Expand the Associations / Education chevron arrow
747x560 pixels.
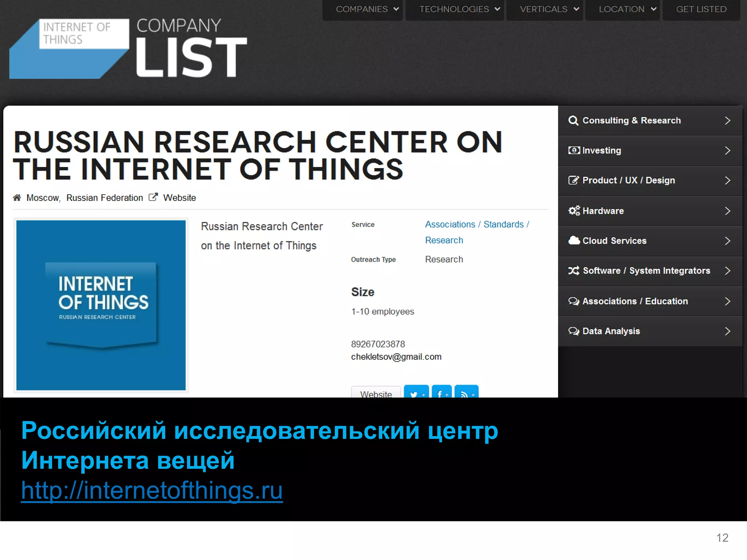point(727,302)
